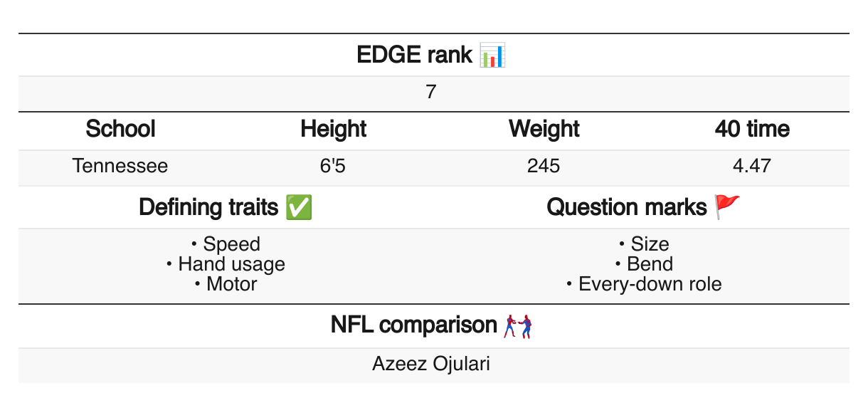Click the 4.47 forty time value
This screenshot has height=403, width=868.
tap(752, 167)
